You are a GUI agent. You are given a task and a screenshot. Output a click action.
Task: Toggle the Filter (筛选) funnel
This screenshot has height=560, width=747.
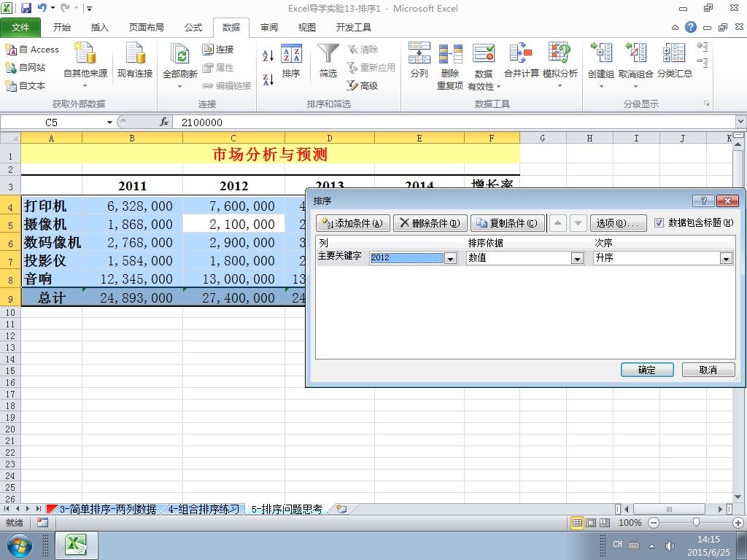click(328, 60)
